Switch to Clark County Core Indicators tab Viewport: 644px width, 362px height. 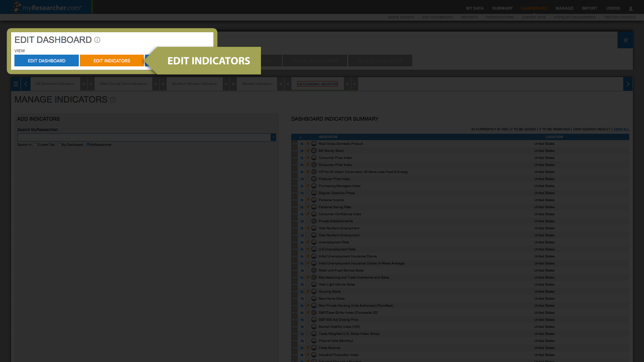coord(123,84)
